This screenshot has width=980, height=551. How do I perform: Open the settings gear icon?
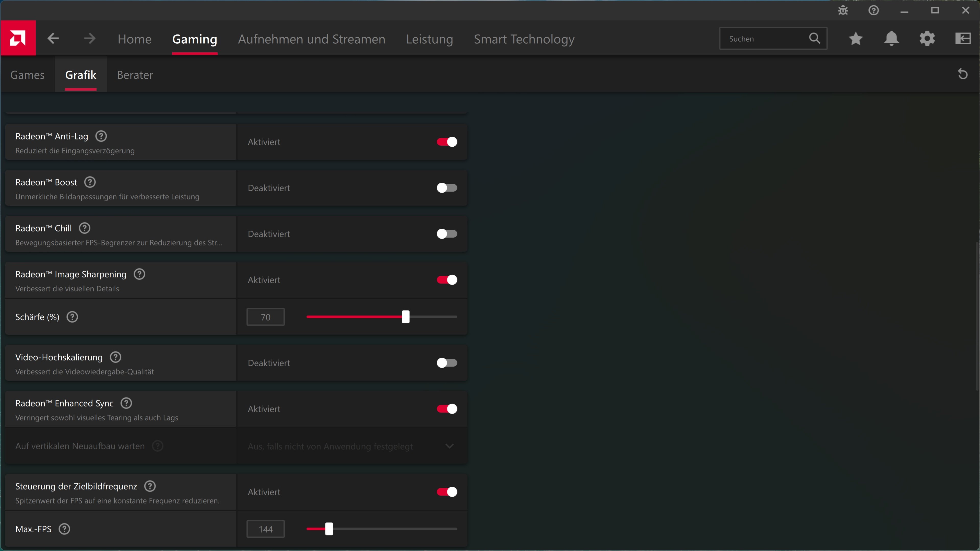coord(927,38)
